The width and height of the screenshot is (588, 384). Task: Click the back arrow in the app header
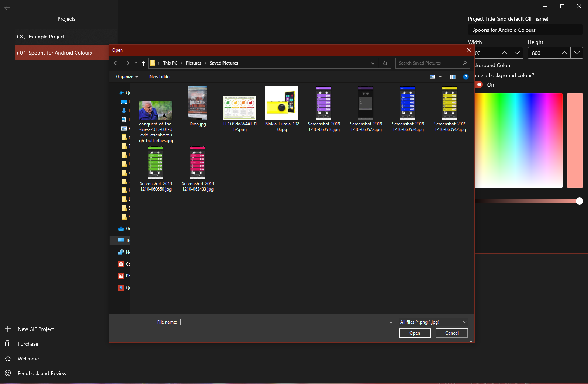7,7
